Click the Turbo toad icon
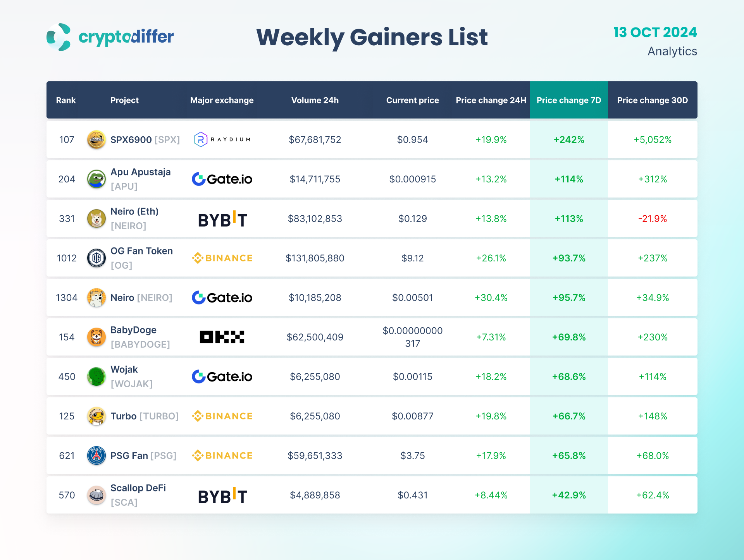This screenshot has width=744, height=560. 96,416
